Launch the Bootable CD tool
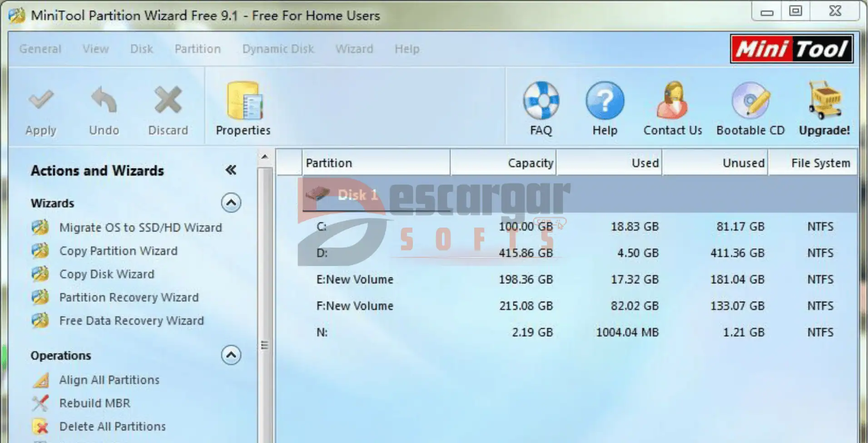Screen dimensions: 868x443 tap(750, 100)
